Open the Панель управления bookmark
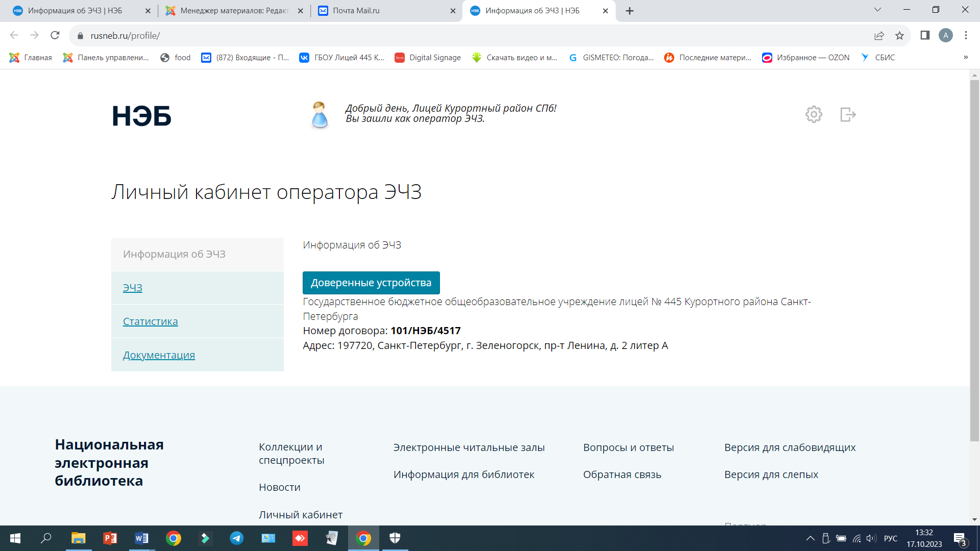The height and width of the screenshot is (551, 980). [106, 58]
